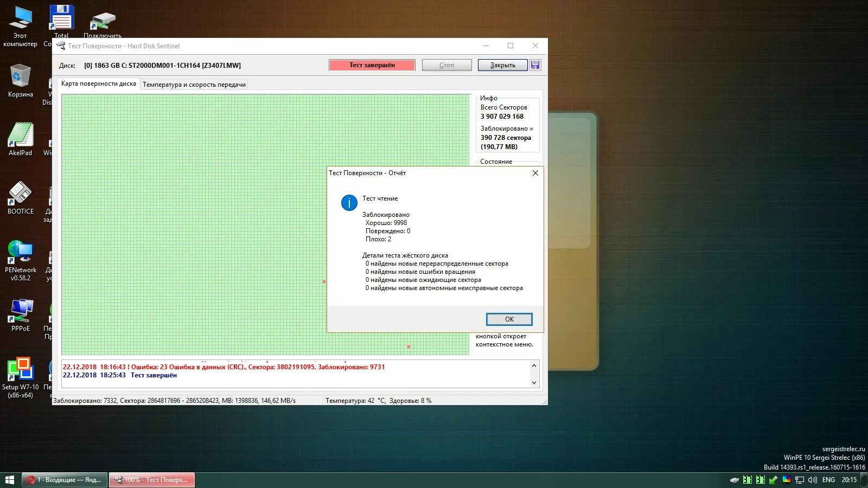Open the PPPoE desktop shortcut
Screen dimensions: 868x488
(20, 314)
